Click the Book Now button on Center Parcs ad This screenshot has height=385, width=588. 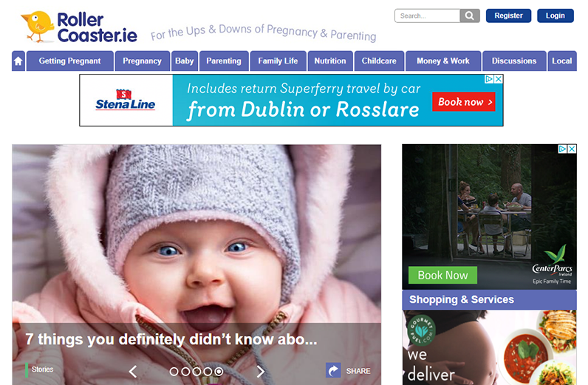[443, 275]
